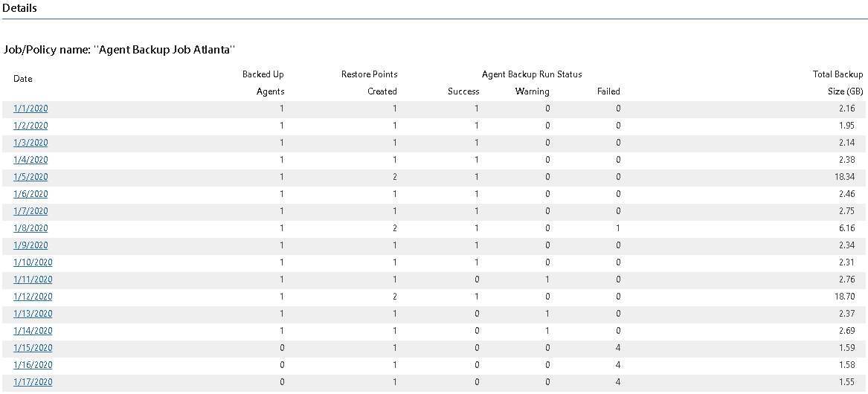Click the Agent Backup Run Status header
Image resolution: width=868 pixels, height=394 pixels.
pyautogui.click(x=532, y=74)
